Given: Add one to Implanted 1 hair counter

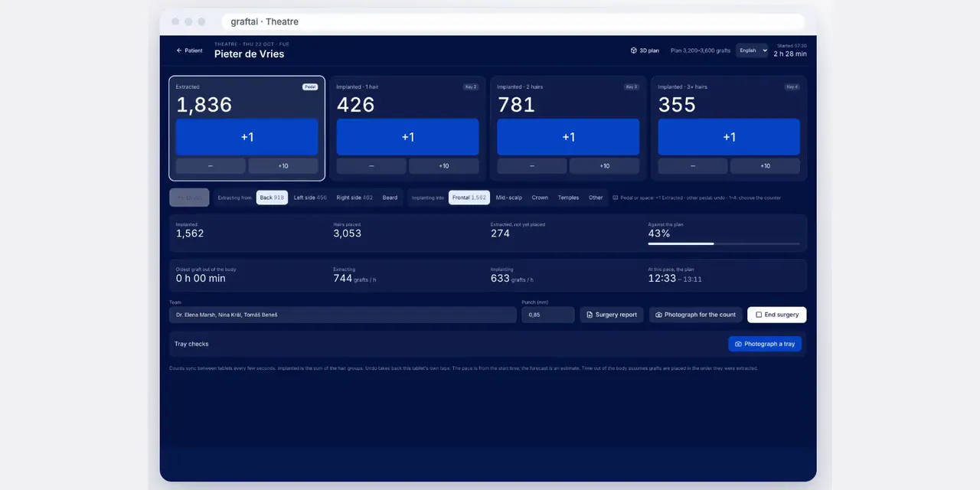Looking at the screenshot, I should (x=408, y=137).
